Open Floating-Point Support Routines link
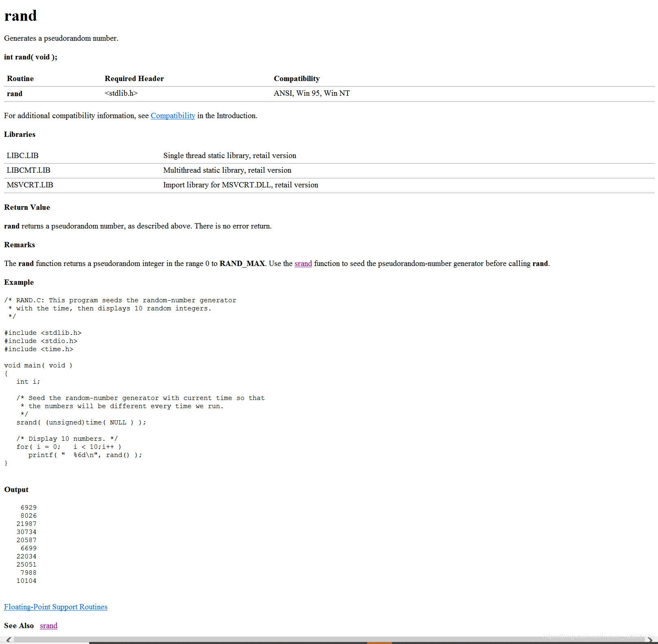Viewport: 658px width, 644px height. tap(56, 607)
